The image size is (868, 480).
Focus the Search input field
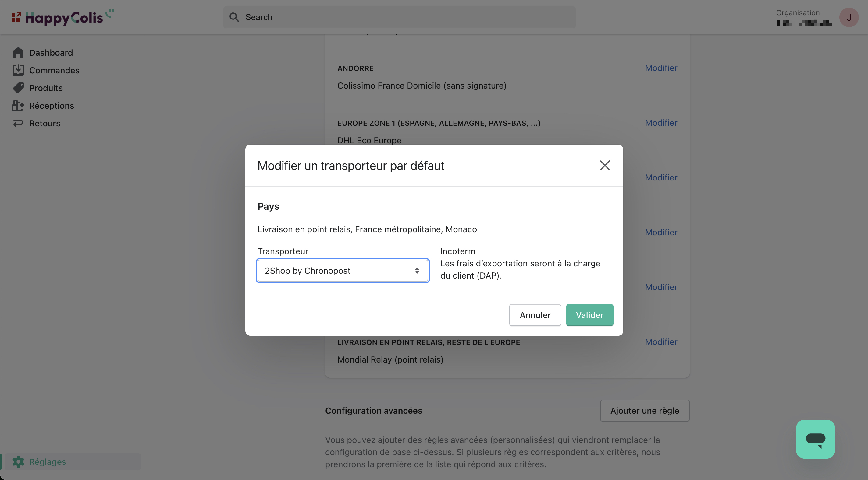404,17
